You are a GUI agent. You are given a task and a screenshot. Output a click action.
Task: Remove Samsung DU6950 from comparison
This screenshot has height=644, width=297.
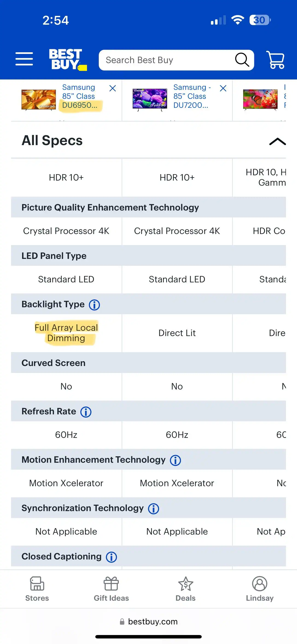113,88
